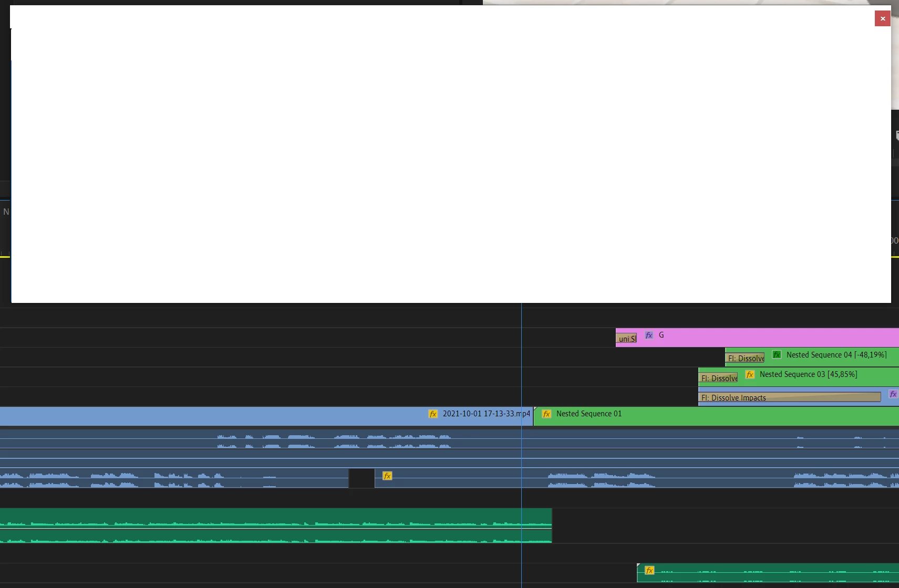The height and width of the screenshot is (588, 899).
Task: Click purple fx badge right of Dissolve Impacts
Action: pyautogui.click(x=893, y=394)
